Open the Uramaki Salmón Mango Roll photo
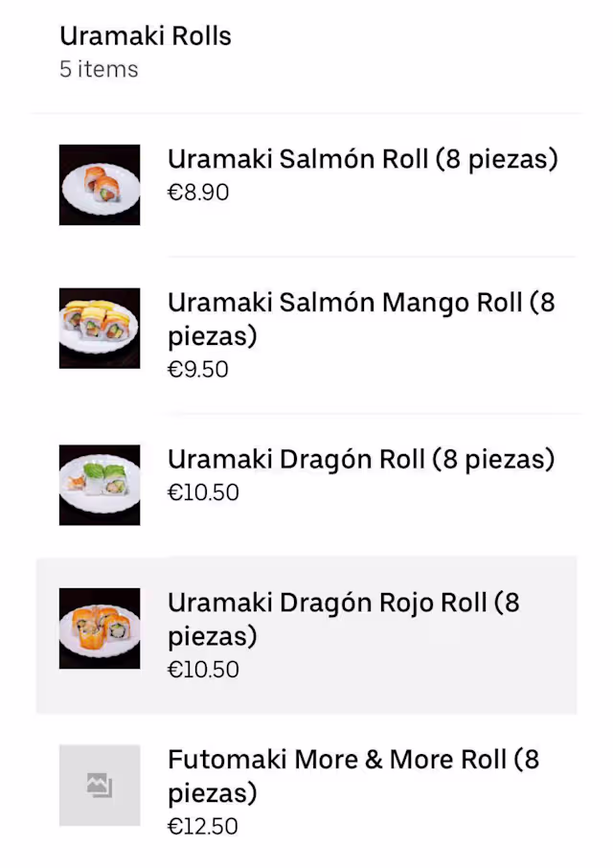 click(100, 329)
